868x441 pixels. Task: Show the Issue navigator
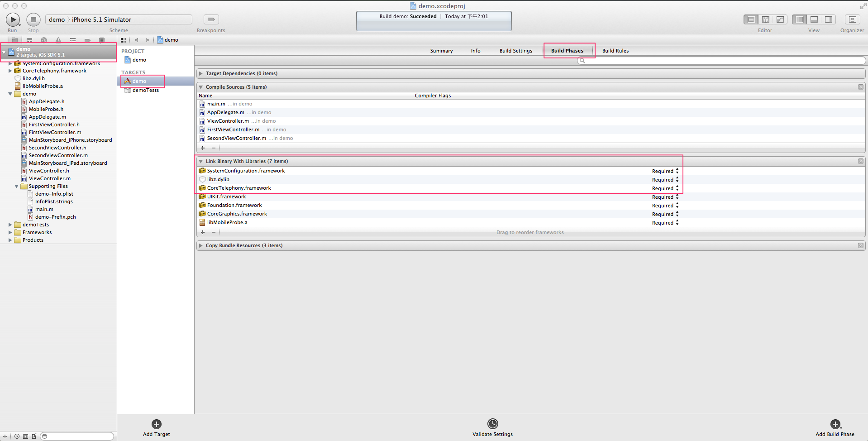tap(58, 40)
